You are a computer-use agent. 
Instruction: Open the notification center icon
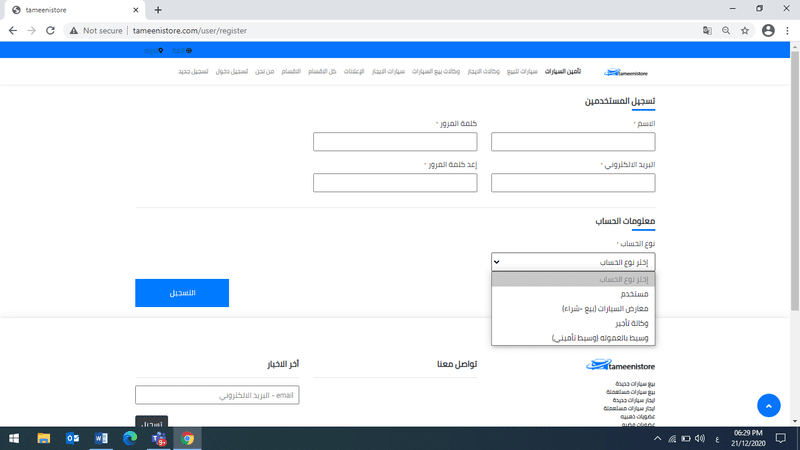tap(781, 438)
